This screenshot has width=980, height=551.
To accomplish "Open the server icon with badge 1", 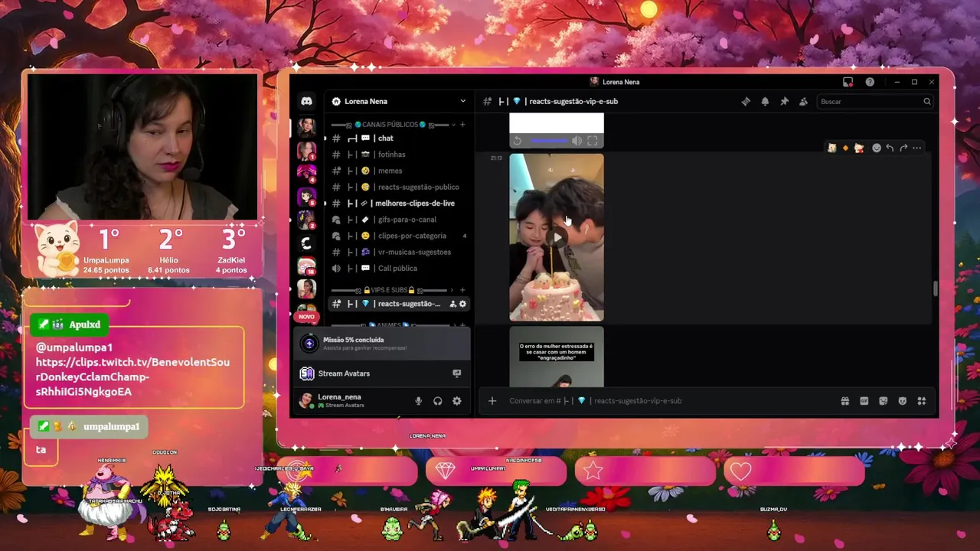I will coord(306,151).
